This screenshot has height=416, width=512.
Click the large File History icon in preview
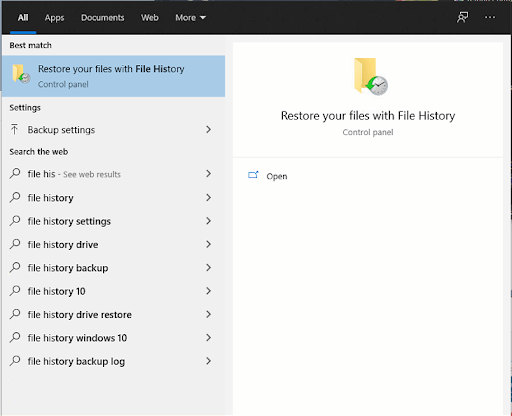click(x=371, y=76)
